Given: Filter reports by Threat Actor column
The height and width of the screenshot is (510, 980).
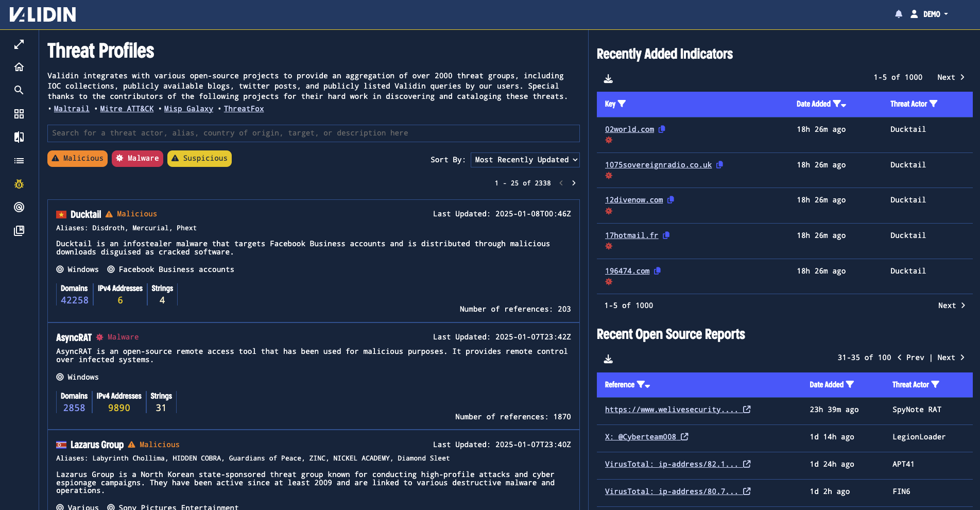Looking at the screenshot, I should 936,385.
